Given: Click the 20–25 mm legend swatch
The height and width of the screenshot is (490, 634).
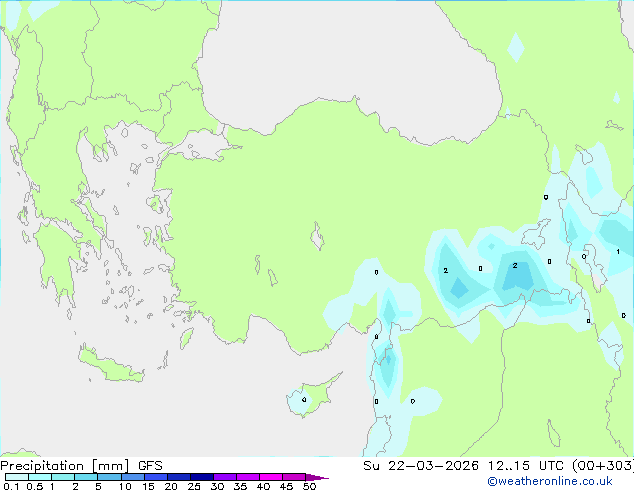Looking at the screenshot, I should 178,477.
